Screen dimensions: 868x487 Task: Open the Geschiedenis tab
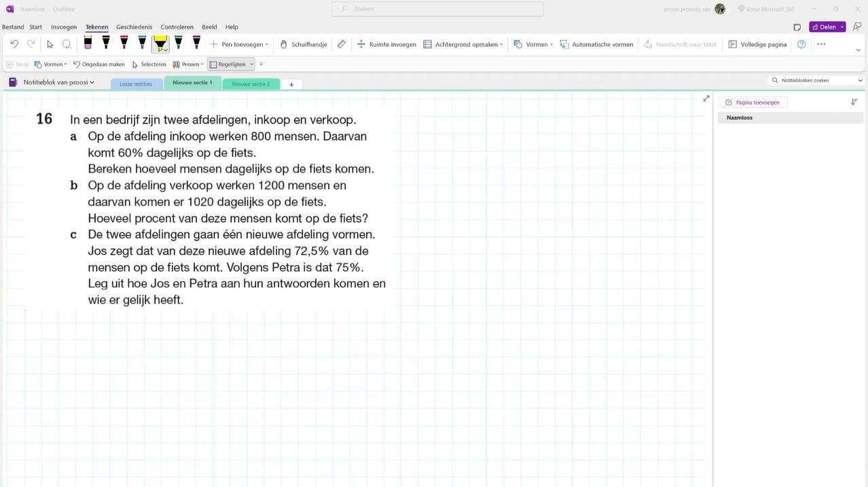coord(134,27)
